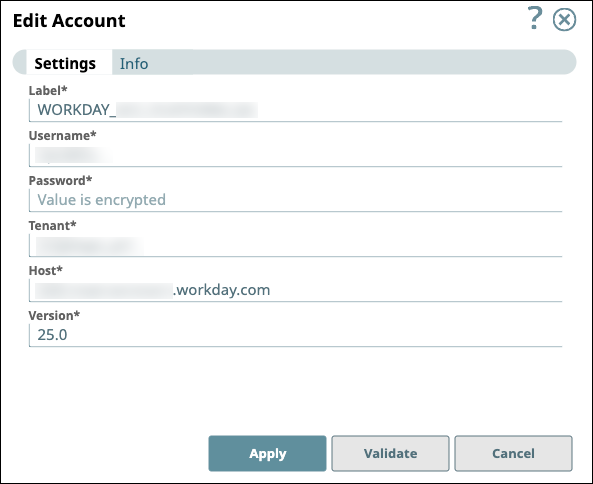This screenshot has height=484, width=593.
Task: Focus the Tenant input field
Action: pyautogui.click(x=295, y=245)
